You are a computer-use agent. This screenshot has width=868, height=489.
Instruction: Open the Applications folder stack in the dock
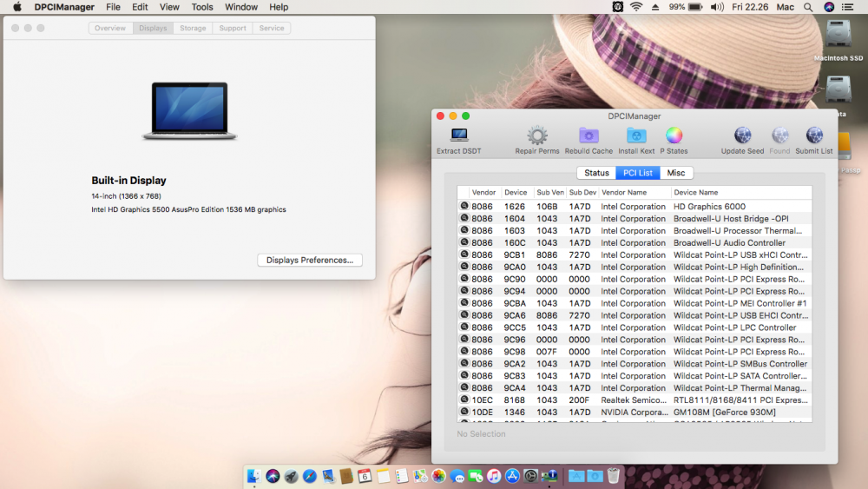576,476
